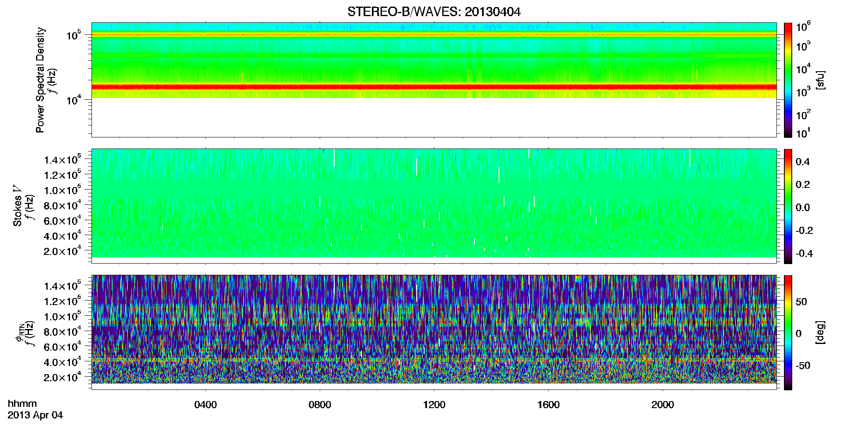Viewport: 868px width, 447px height.
Task: Click the [deg] unit label beside bottom colorbar
Action: coord(820,332)
